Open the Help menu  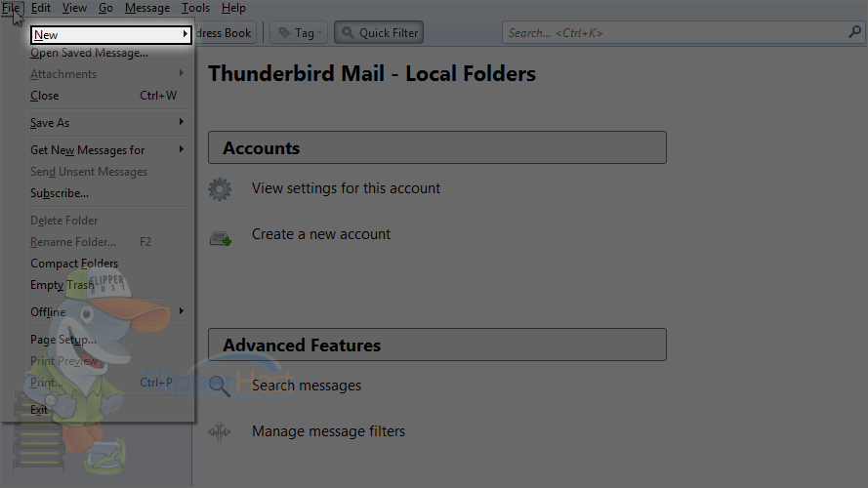pos(233,9)
